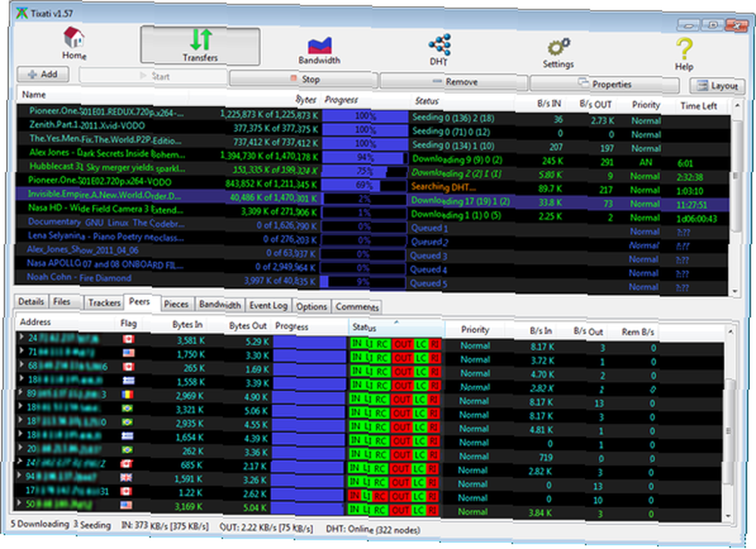
Task: Stop the selected transfer
Action: click(304, 79)
